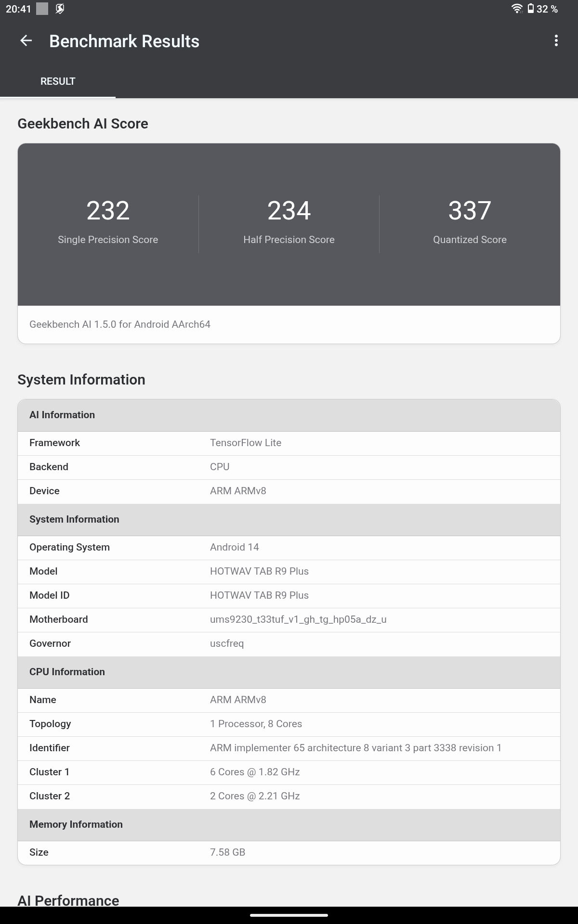Tap the home gesture navigation bar
Viewport: 578px width, 924px height.
pyautogui.click(x=289, y=915)
